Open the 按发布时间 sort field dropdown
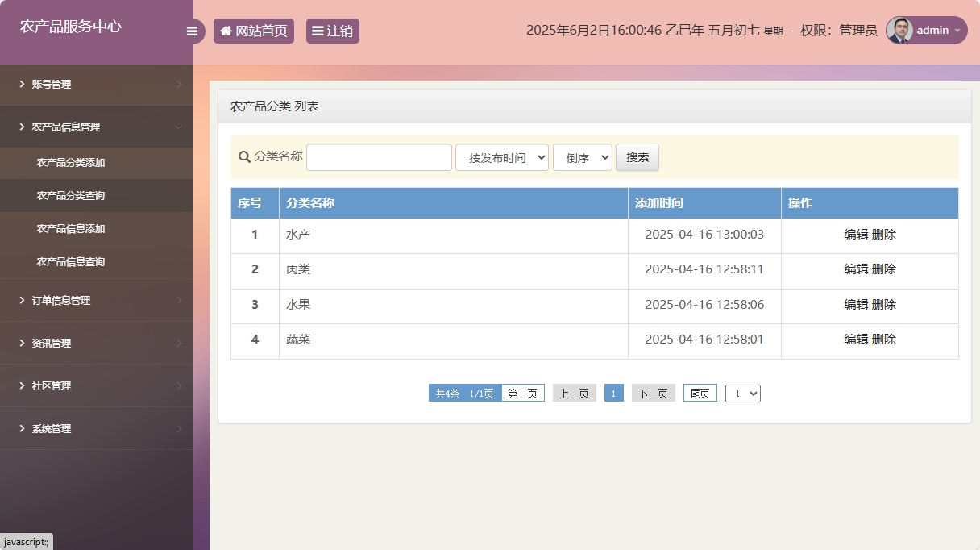980x550 pixels. point(501,157)
